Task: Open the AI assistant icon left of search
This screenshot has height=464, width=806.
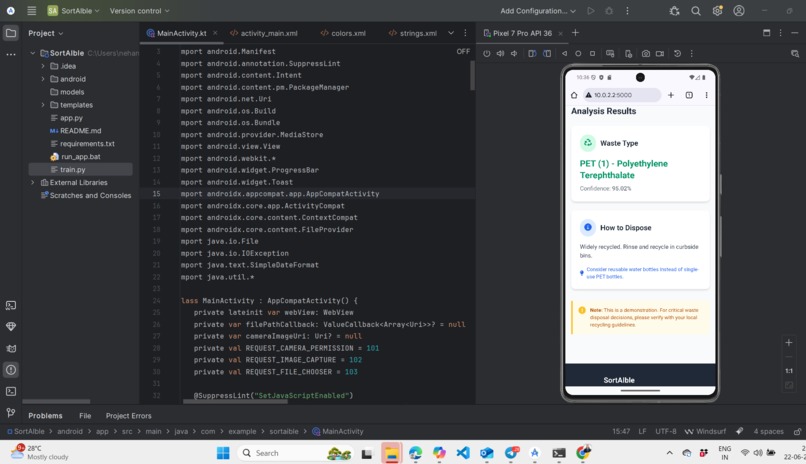Action: point(674,11)
